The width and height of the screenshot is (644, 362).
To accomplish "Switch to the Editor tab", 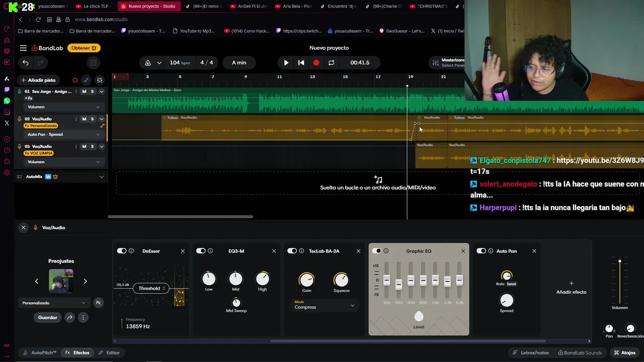I will click(109, 352).
